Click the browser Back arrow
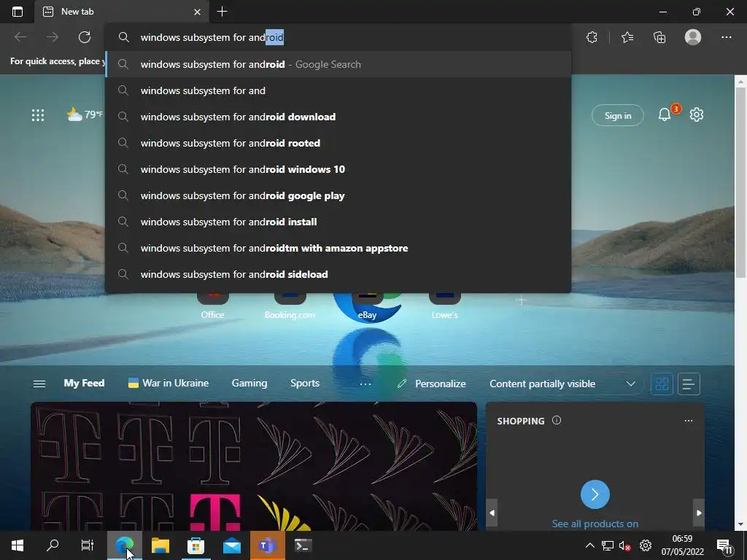 20,37
